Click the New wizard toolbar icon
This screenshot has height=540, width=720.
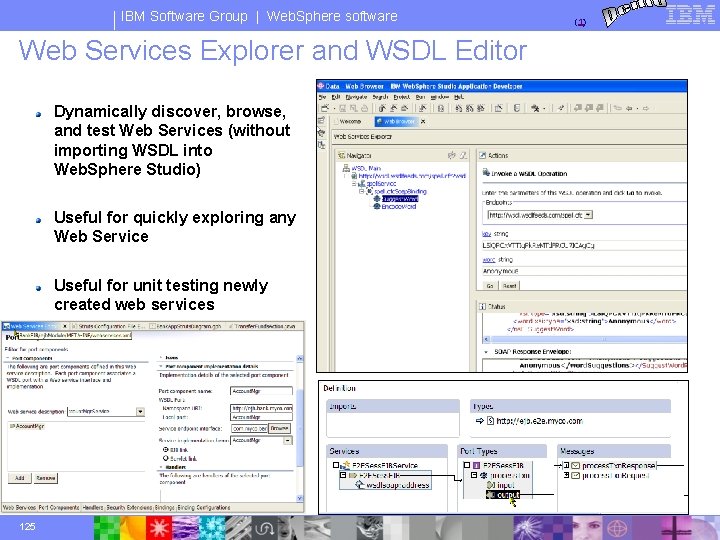click(325, 108)
